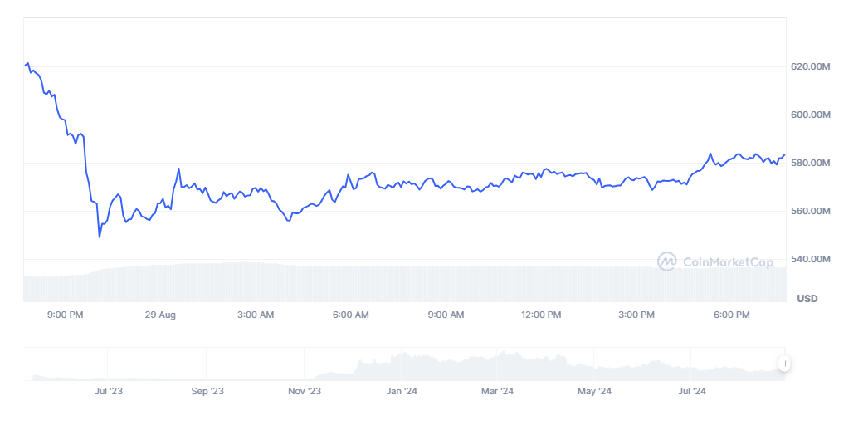
Task: Click the 9:00 AM x-axis label
Action: pyautogui.click(x=446, y=315)
